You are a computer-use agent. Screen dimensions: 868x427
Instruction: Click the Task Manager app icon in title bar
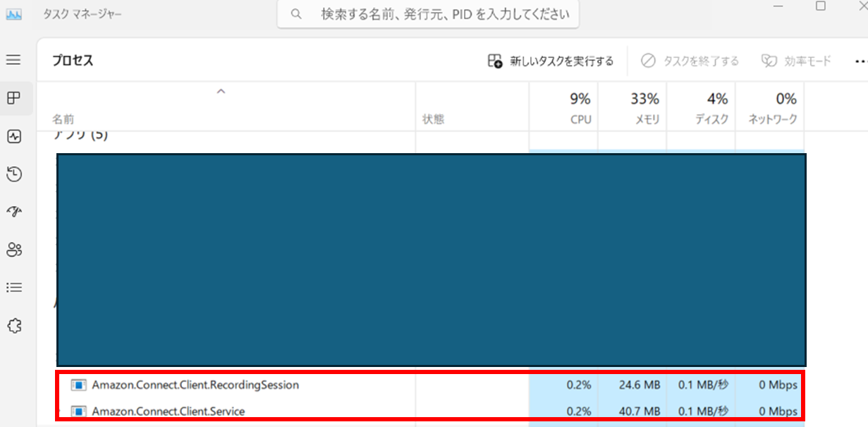(x=14, y=14)
